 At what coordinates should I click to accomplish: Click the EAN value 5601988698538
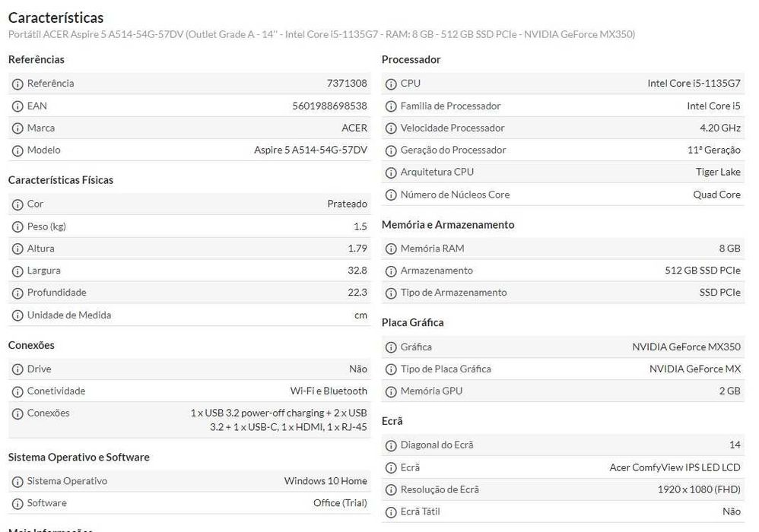pyautogui.click(x=329, y=106)
